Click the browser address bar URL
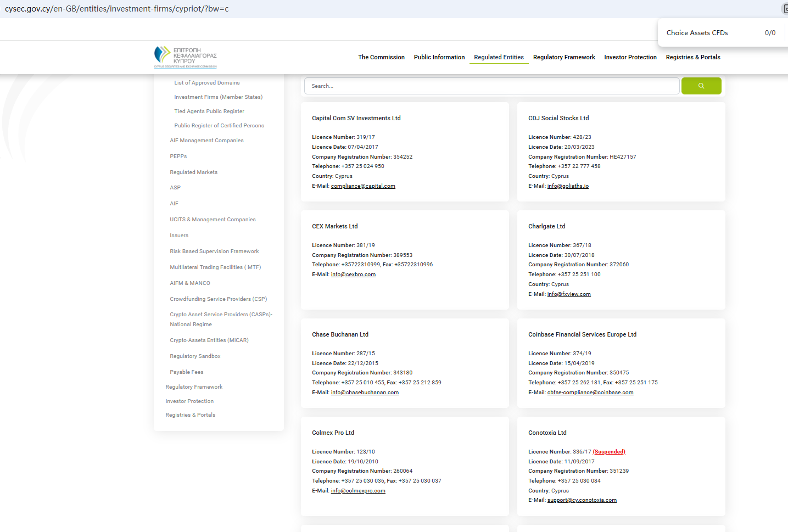Viewport: 788px width, 532px height. tap(117, 9)
